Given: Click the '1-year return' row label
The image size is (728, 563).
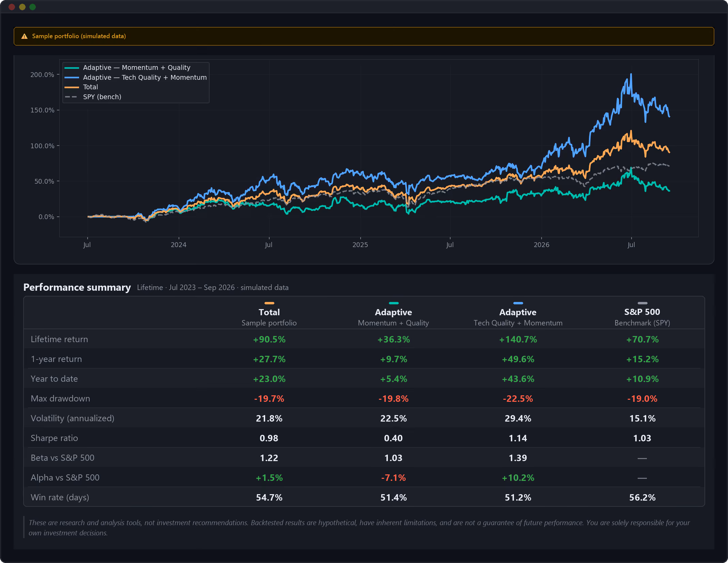Looking at the screenshot, I should click(x=56, y=359).
